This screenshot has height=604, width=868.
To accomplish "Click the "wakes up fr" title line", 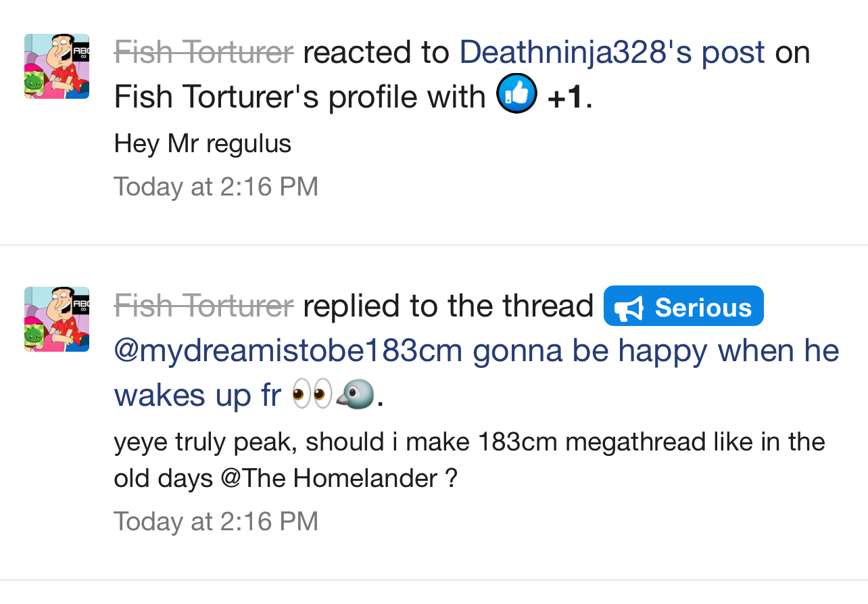I will (197, 395).
